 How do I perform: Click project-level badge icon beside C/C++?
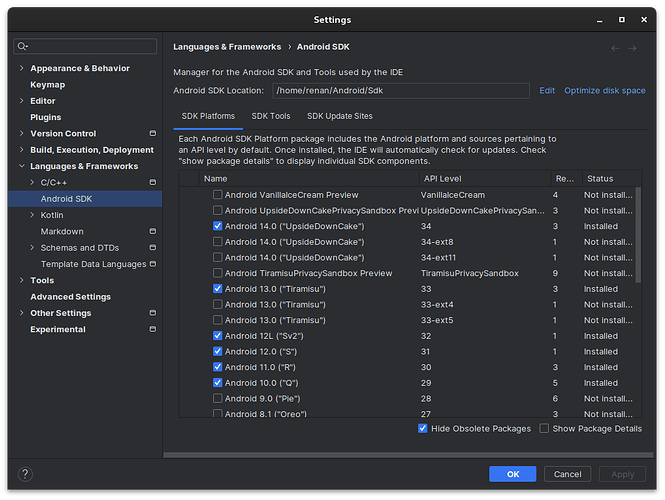153,182
